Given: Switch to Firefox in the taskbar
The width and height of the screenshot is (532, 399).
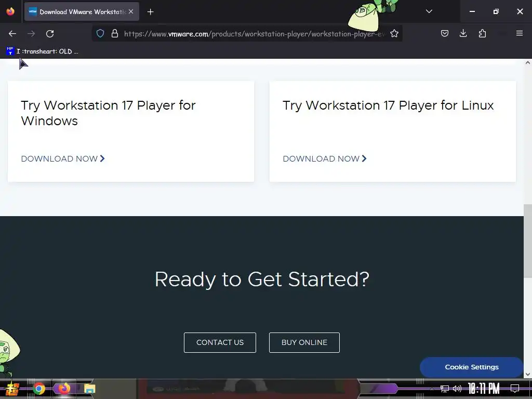Looking at the screenshot, I should [64, 389].
